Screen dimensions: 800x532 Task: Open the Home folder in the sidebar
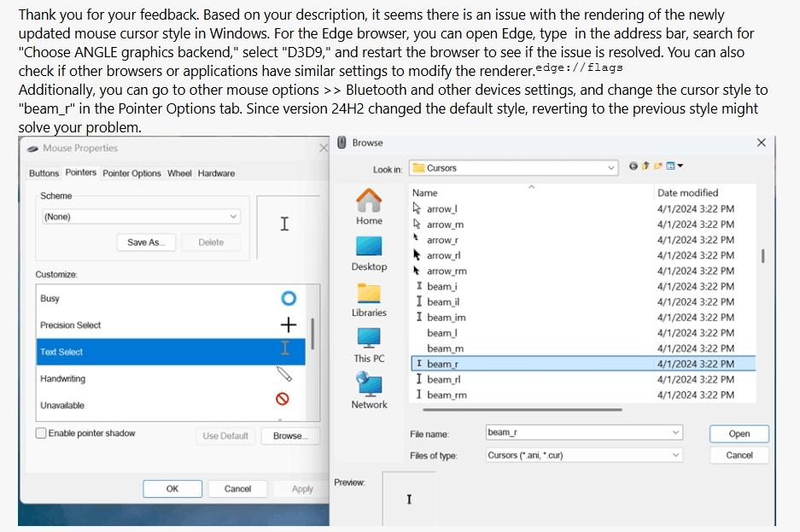[x=369, y=205]
